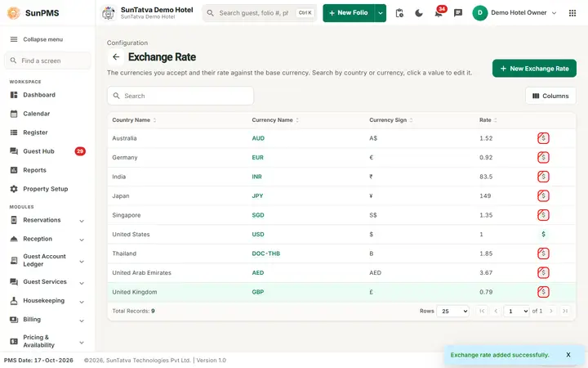Click the base currency icon in Thailand row

pos(543,254)
